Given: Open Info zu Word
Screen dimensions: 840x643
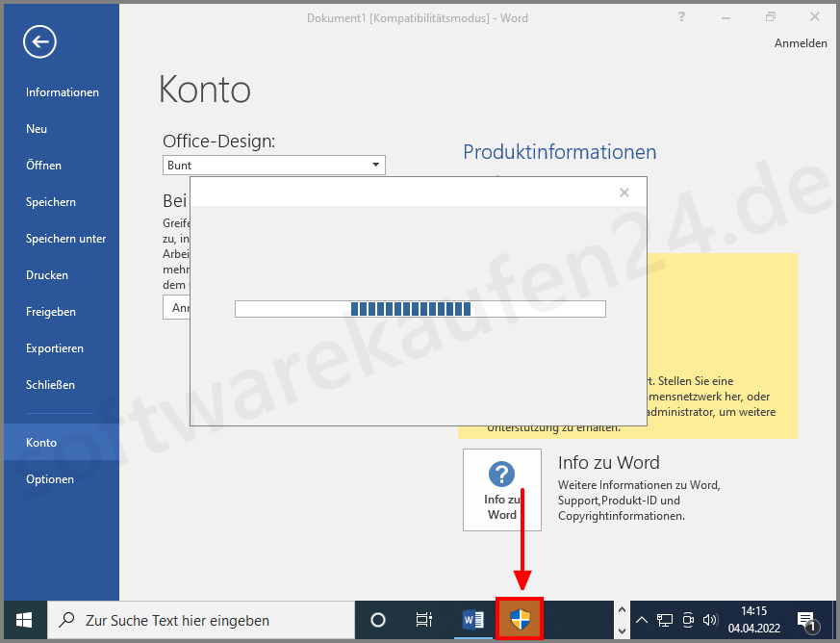Looking at the screenshot, I should click(x=501, y=490).
